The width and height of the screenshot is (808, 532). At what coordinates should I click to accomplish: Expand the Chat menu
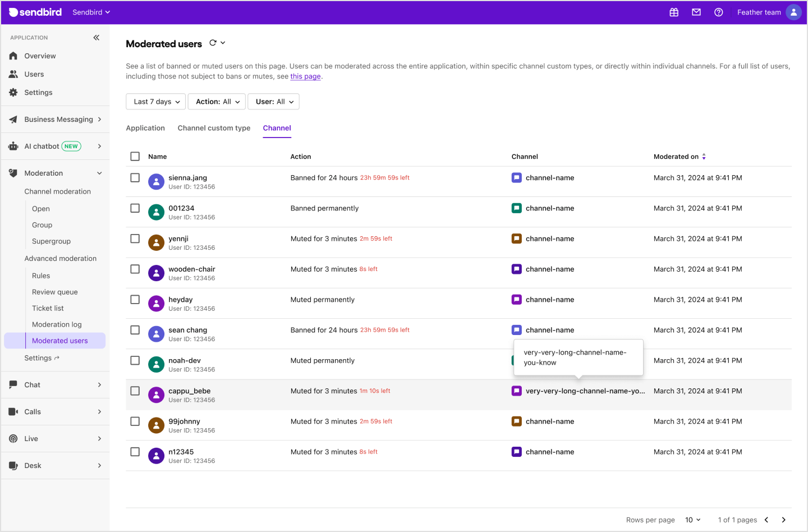coord(56,385)
